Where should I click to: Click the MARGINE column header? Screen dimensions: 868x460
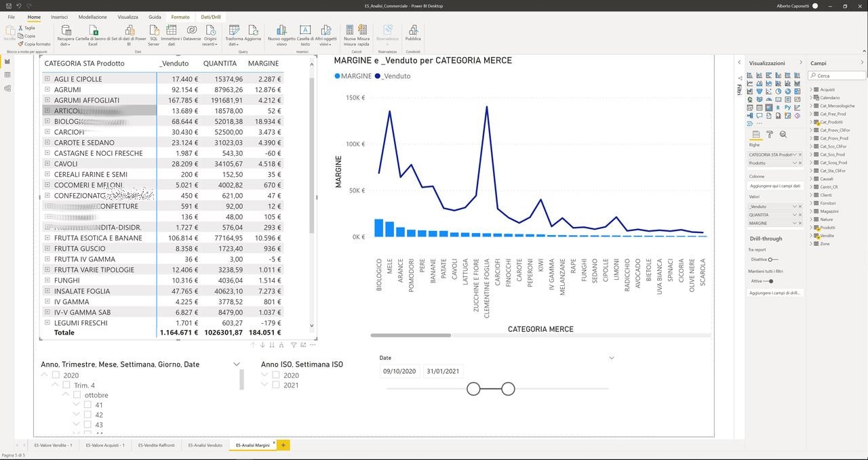pos(263,63)
